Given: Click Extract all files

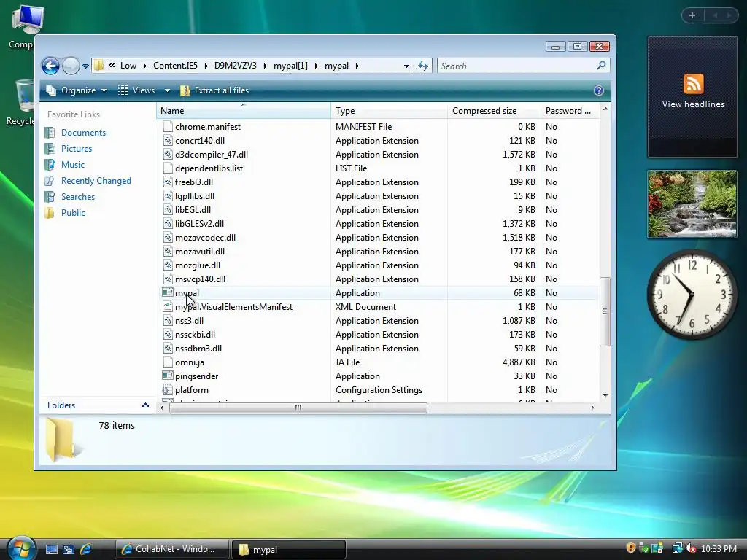Looking at the screenshot, I should tap(214, 90).
